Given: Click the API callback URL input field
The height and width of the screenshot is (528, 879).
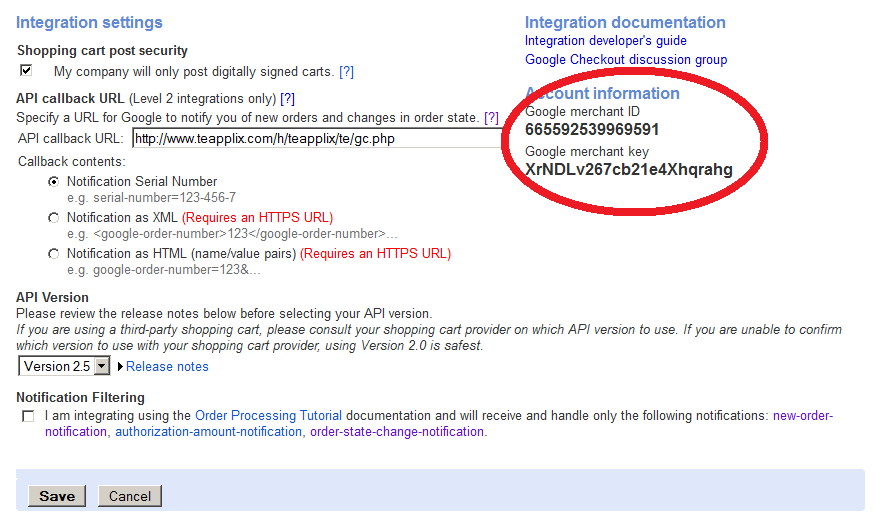Looking at the screenshot, I should point(317,138).
